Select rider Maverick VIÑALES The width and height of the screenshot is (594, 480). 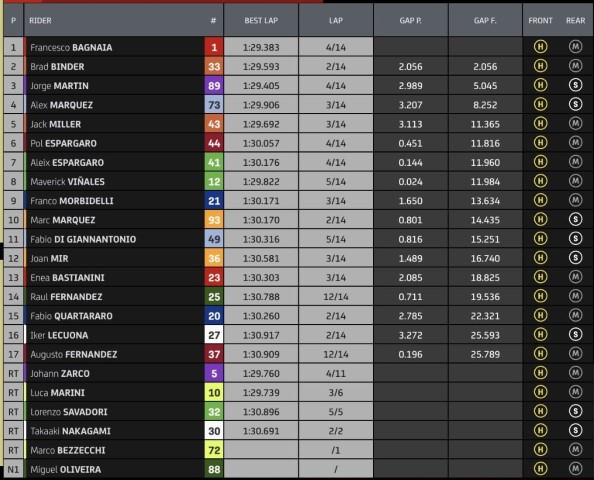click(67, 182)
